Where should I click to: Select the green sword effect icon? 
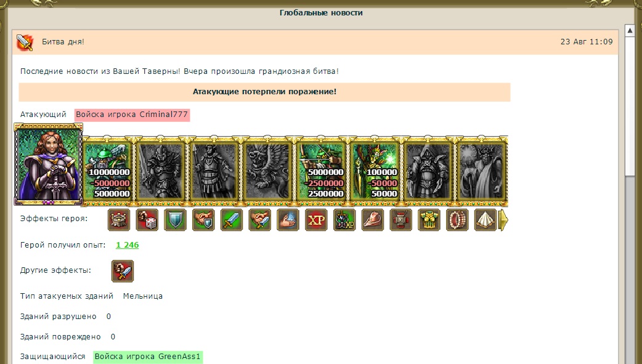[232, 220]
